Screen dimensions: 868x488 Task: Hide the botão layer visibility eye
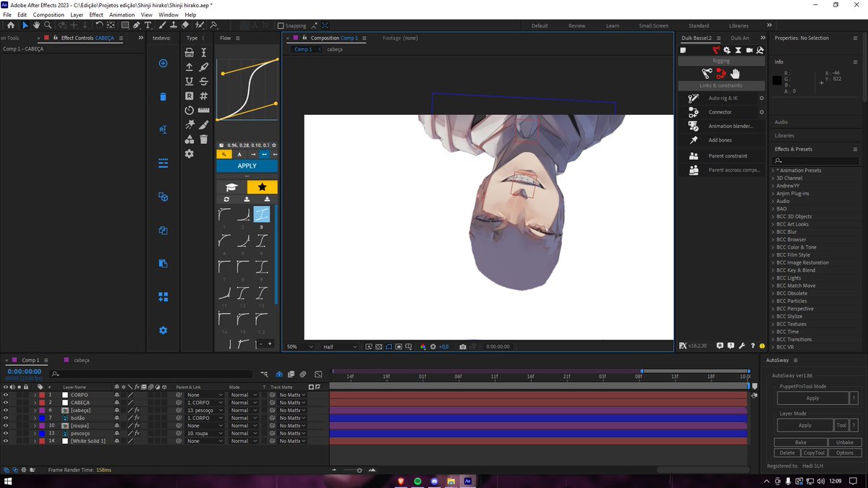point(6,418)
